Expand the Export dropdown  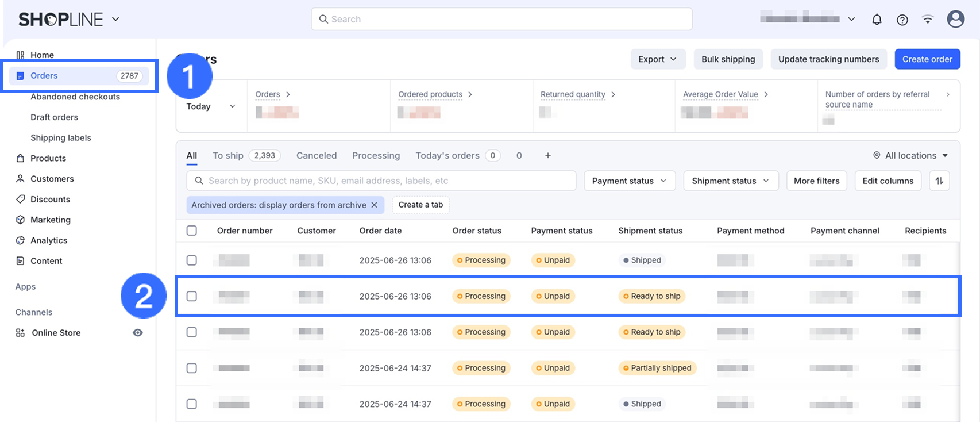click(x=657, y=59)
